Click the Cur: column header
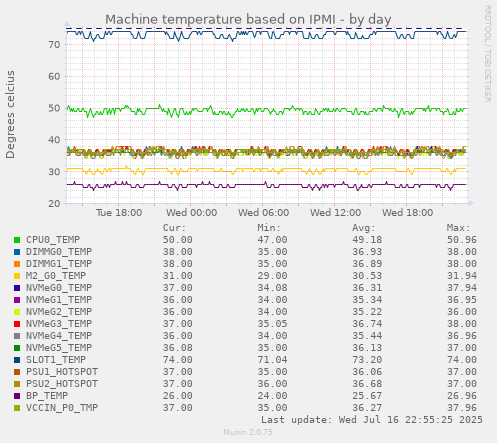Screen dimensions: 497x443 (174, 228)
